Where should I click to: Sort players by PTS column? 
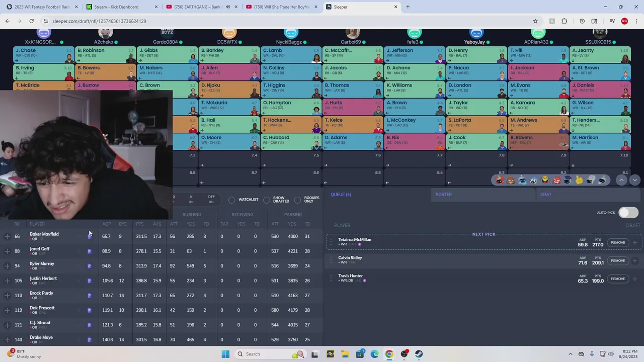[x=140, y=224]
